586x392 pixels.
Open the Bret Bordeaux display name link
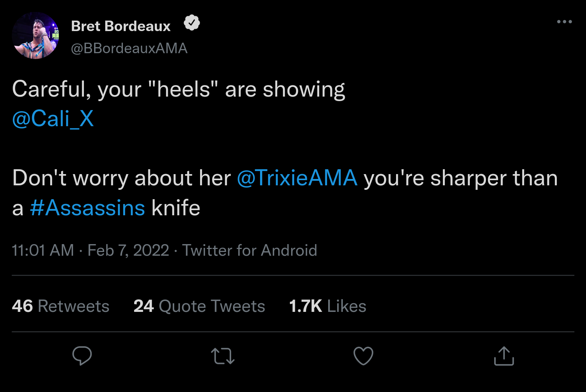click(121, 26)
